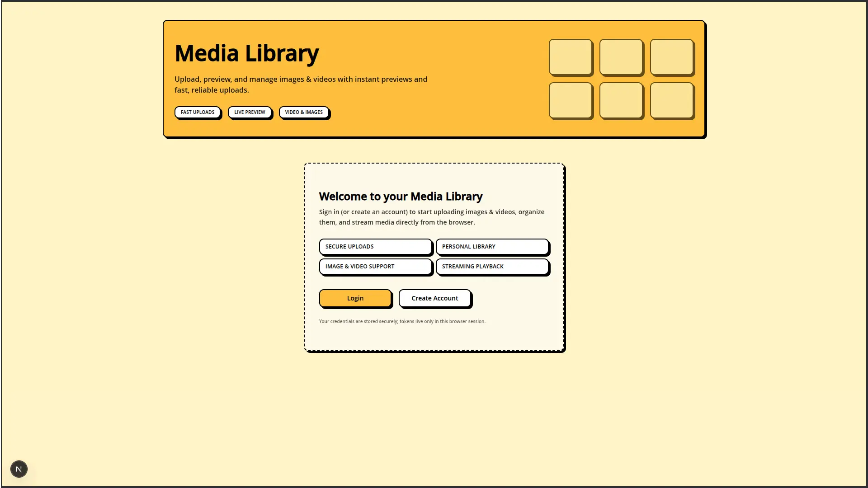This screenshot has height=488, width=868.
Task: Toggle the LIVE PREVIEW badge
Action: click(250, 112)
